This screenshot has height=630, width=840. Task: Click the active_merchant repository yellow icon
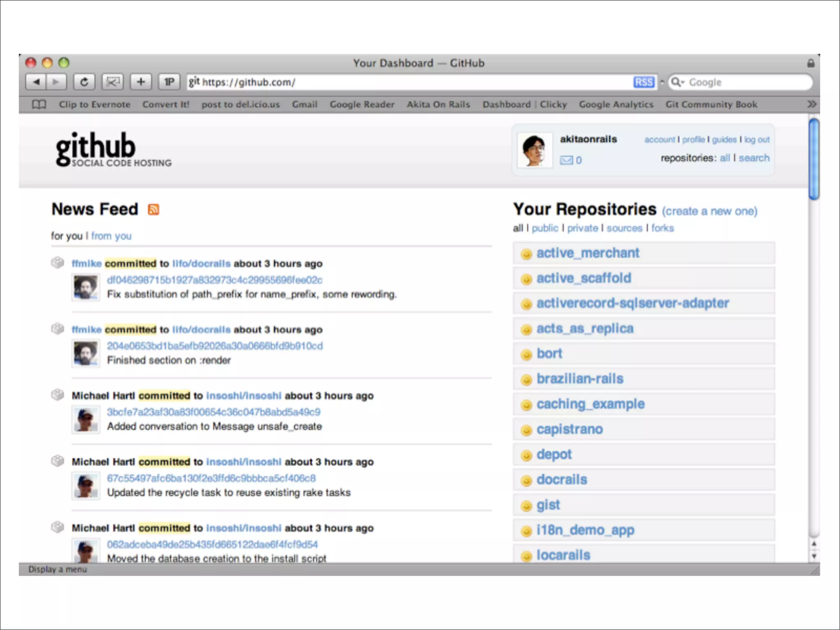526,254
